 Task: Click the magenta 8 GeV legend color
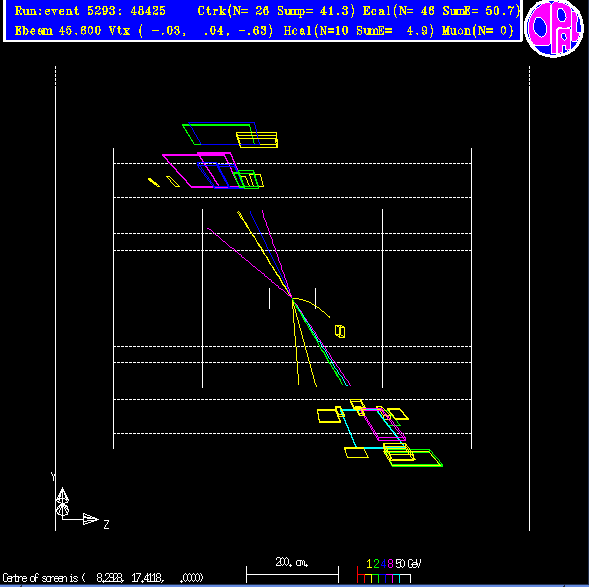pos(390,564)
